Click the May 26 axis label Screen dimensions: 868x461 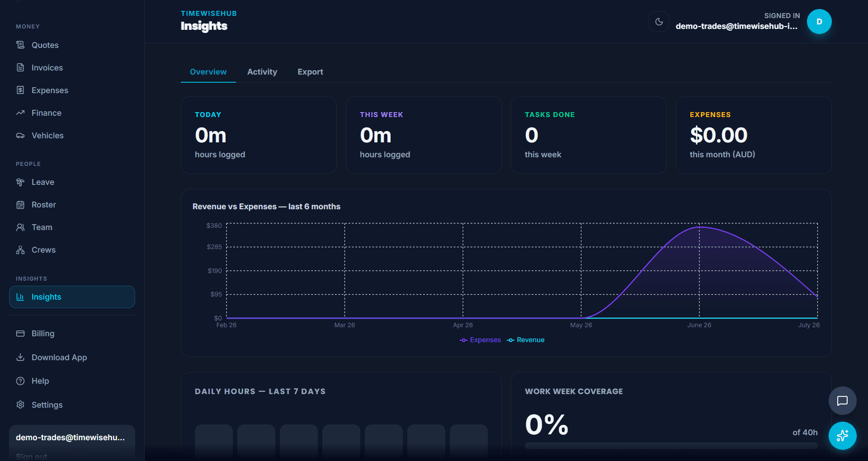pyautogui.click(x=581, y=325)
